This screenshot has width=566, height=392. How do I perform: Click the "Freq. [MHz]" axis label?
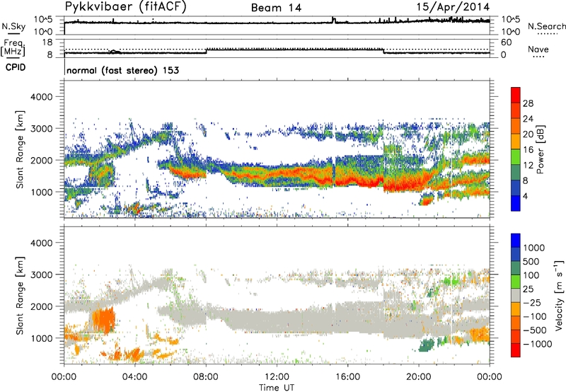tap(13, 47)
